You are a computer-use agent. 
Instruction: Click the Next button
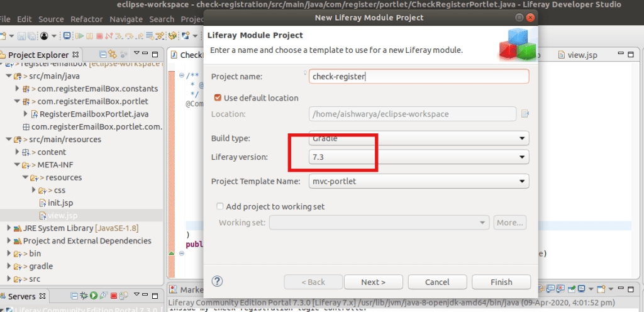tap(373, 282)
